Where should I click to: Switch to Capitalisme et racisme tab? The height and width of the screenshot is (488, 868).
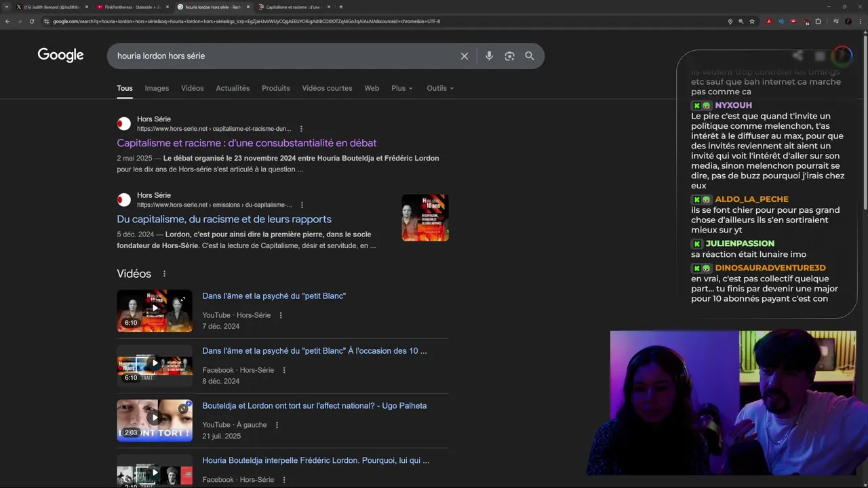point(294,7)
